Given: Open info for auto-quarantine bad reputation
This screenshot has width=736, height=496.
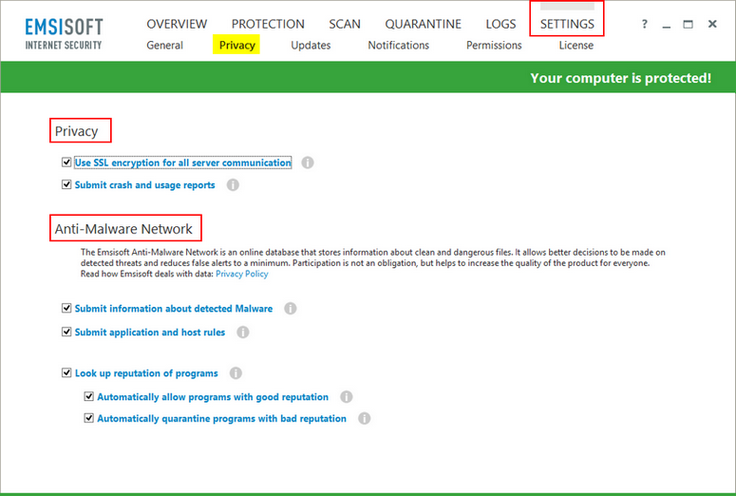Looking at the screenshot, I should point(364,418).
